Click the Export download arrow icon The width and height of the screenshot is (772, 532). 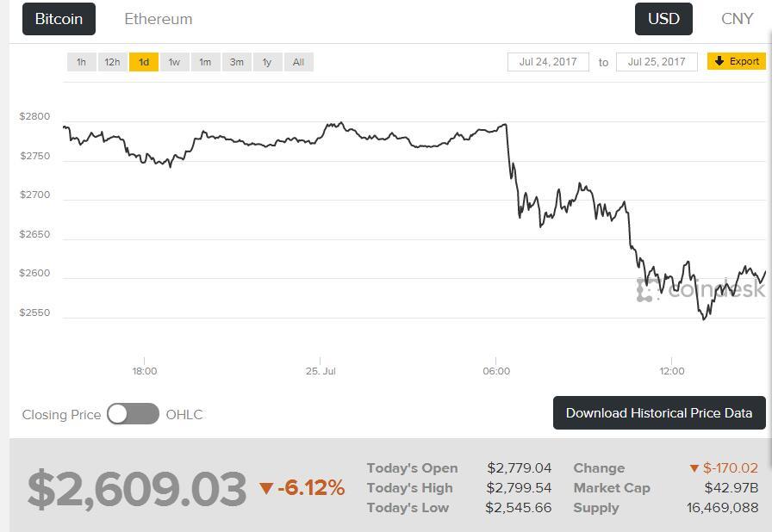coord(719,61)
